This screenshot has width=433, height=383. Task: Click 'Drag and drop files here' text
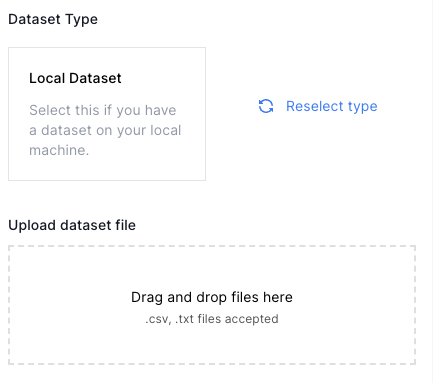pos(212,297)
